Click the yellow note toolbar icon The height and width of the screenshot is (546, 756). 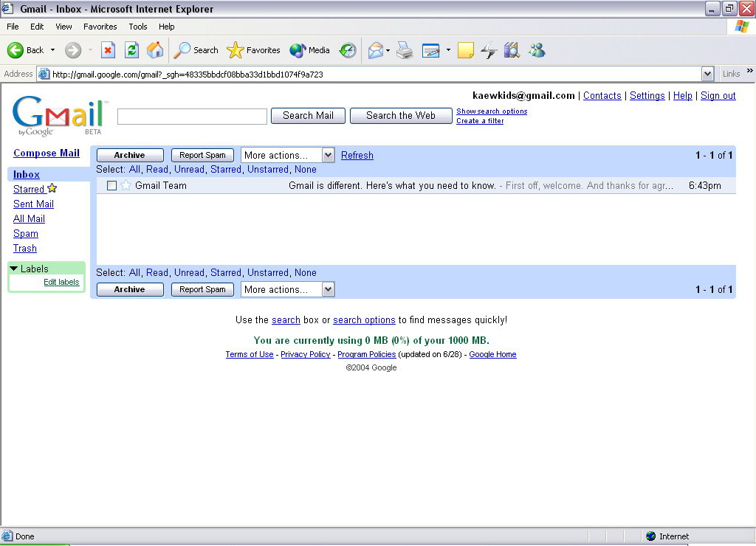point(465,50)
